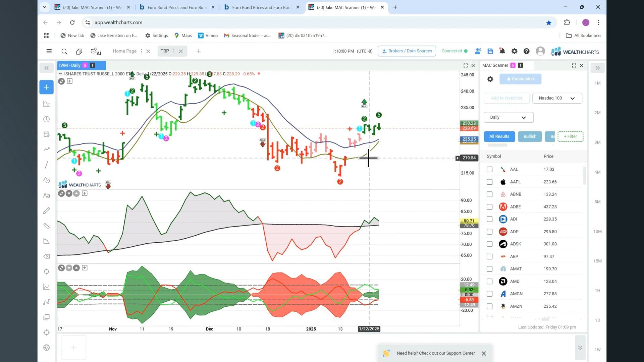Maximize the IWM chart panel

(466, 65)
